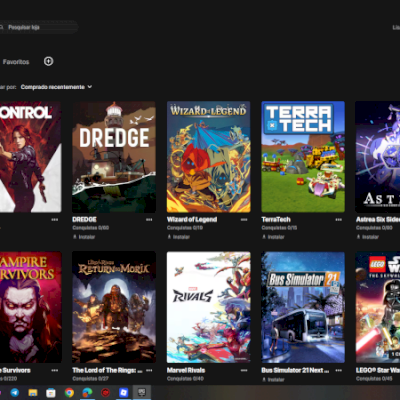Viewport: 400px width, 400px height.
Task: Click Instalar under Astrea Six Sided
Action: [370, 237]
